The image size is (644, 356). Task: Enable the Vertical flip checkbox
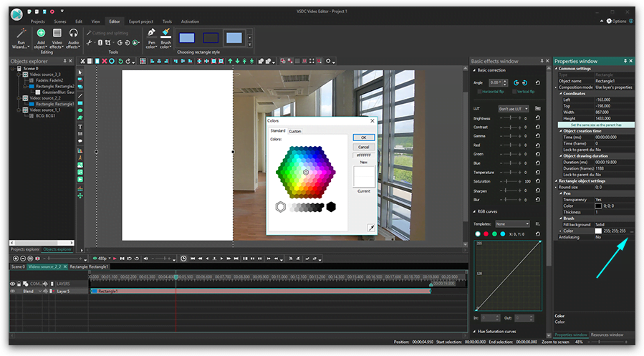514,92
